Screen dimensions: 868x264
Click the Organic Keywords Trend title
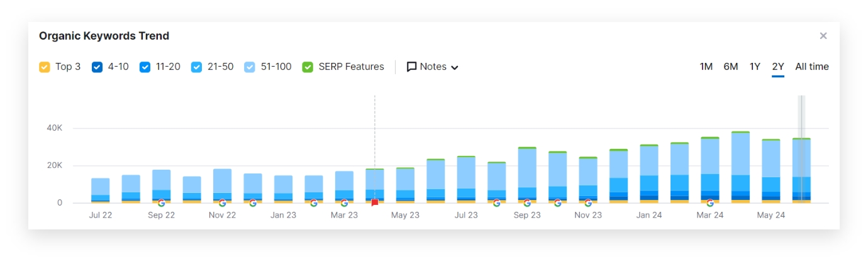104,36
